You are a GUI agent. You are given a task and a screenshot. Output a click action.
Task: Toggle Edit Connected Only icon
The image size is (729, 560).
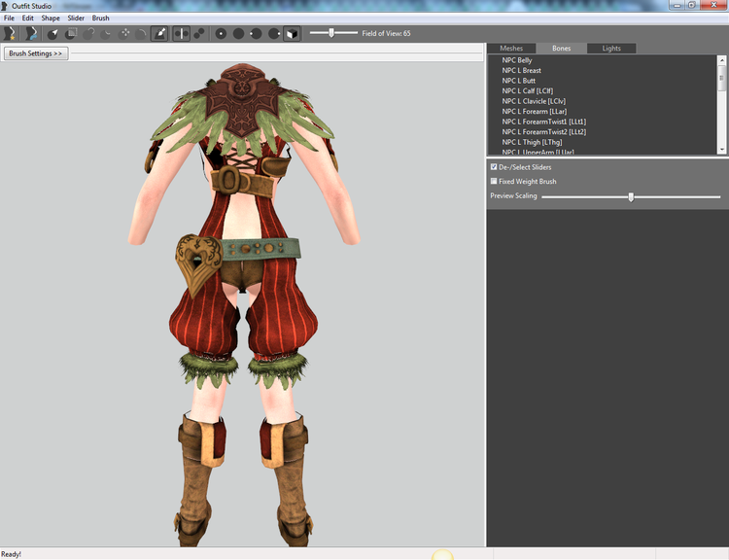199,33
